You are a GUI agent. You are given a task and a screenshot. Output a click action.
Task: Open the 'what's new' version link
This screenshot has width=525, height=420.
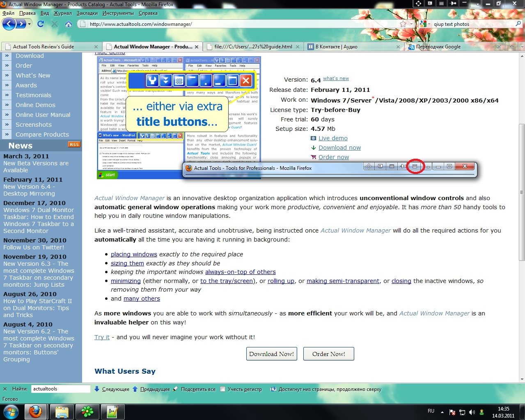[336, 78]
